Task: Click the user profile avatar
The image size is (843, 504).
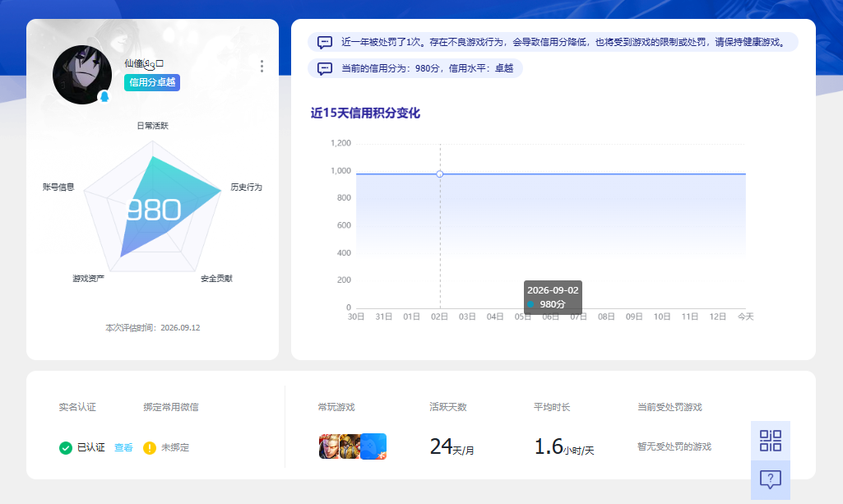Action: (x=82, y=75)
